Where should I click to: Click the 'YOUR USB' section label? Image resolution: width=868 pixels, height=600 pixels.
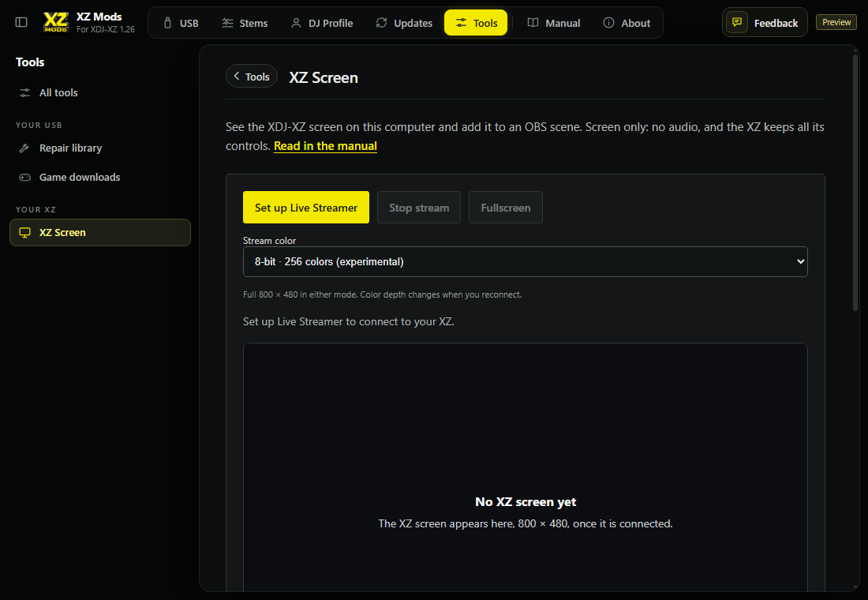pyautogui.click(x=39, y=126)
